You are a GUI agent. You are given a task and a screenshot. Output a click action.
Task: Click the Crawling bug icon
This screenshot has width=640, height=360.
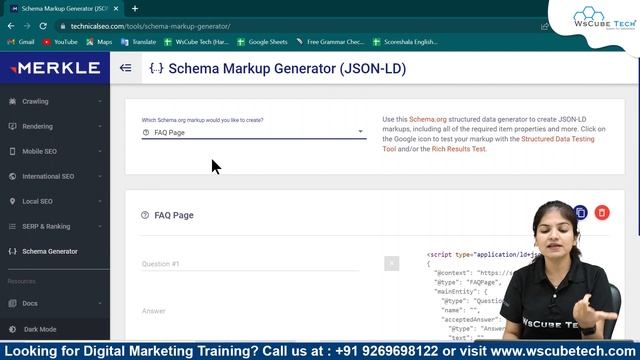click(12, 101)
